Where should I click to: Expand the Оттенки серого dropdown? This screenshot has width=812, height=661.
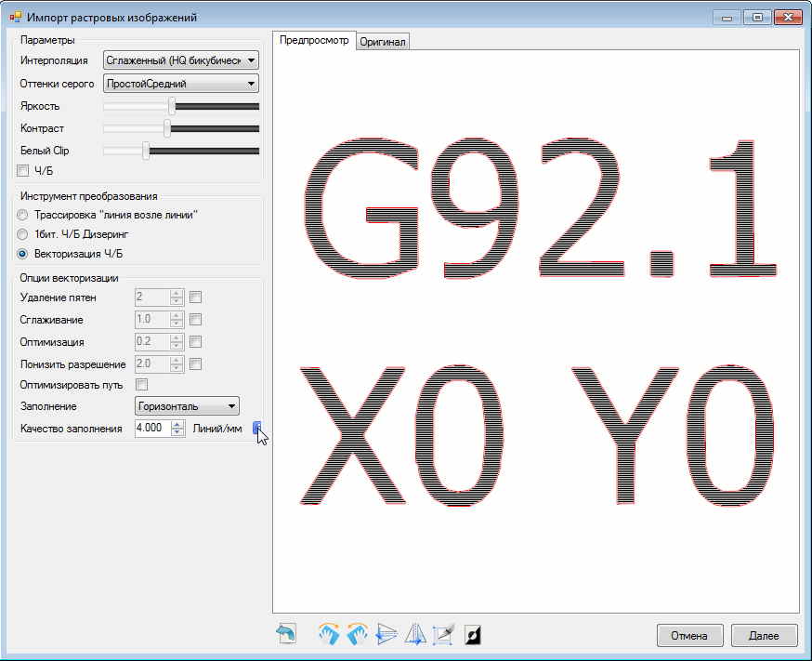click(180, 84)
